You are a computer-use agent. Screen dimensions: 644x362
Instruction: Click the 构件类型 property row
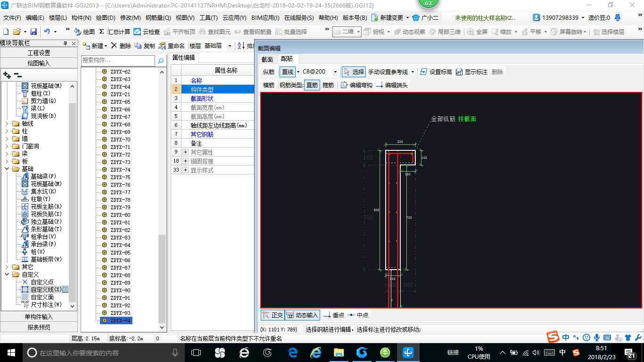coord(213,90)
